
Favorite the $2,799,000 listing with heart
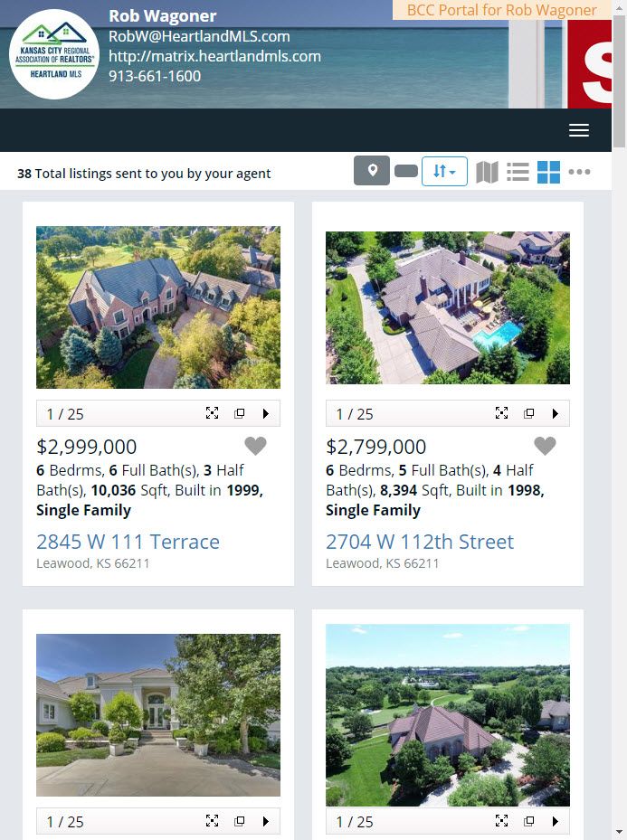coord(545,446)
